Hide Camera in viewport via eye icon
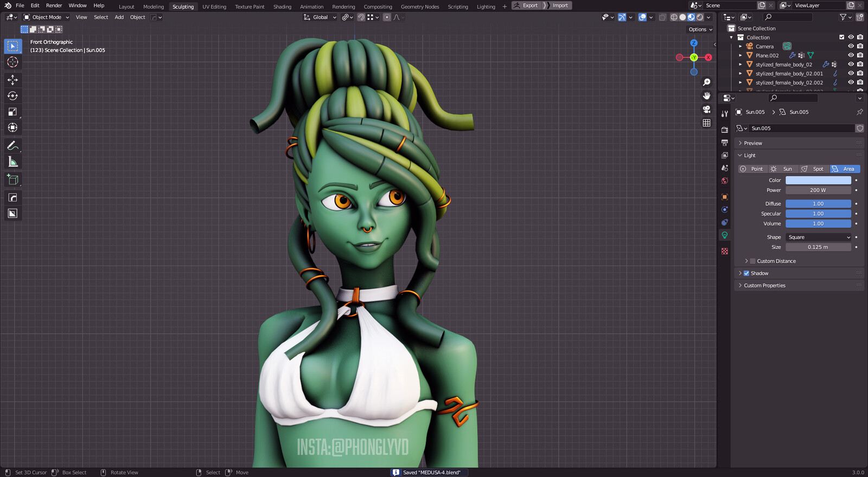The width and height of the screenshot is (868, 477). coord(851,46)
